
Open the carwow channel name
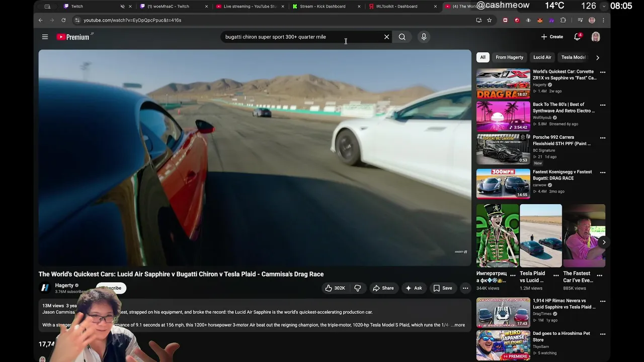[539, 185]
